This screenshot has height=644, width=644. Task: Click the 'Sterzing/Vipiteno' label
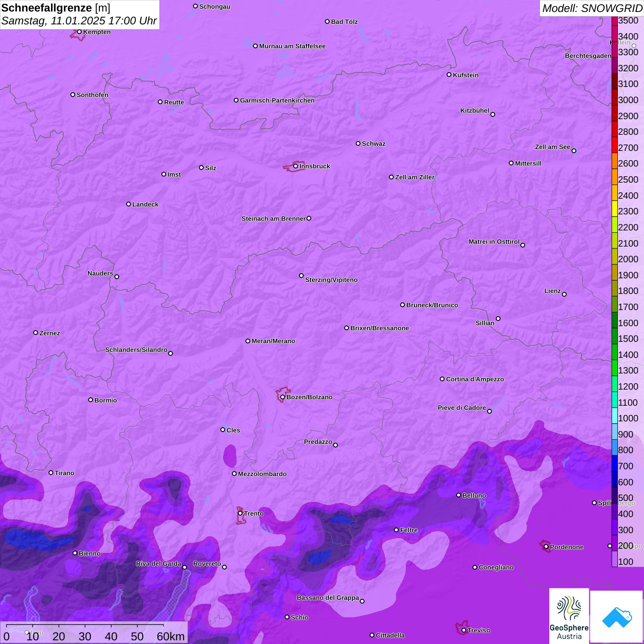click(x=331, y=280)
